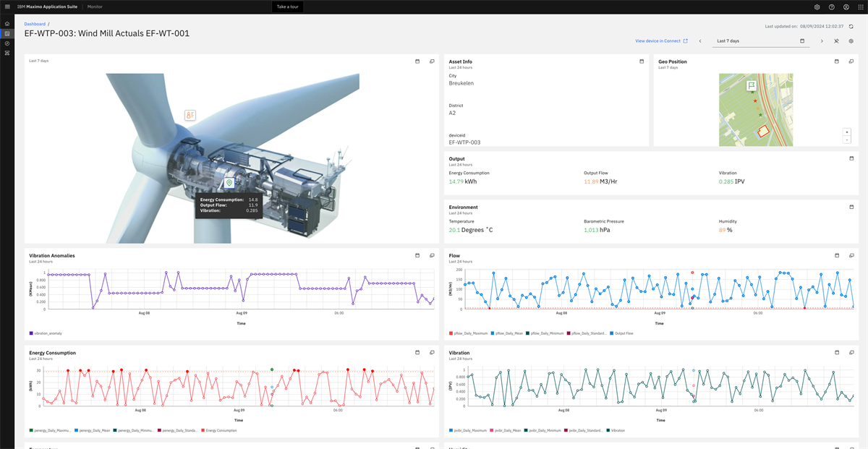The width and height of the screenshot is (868, 449).
Task: Zoom in on the Geo Position map
Action: point(847,132)
